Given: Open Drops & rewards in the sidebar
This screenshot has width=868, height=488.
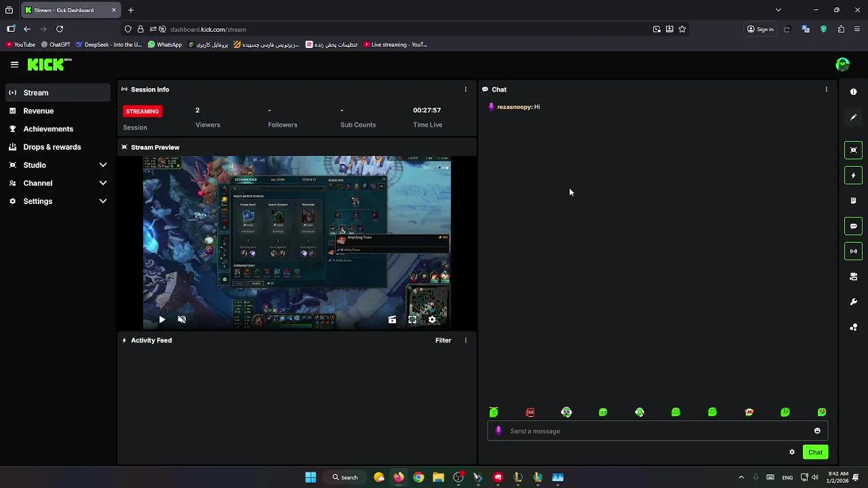Looking at the screenshot, I should 58,147.
